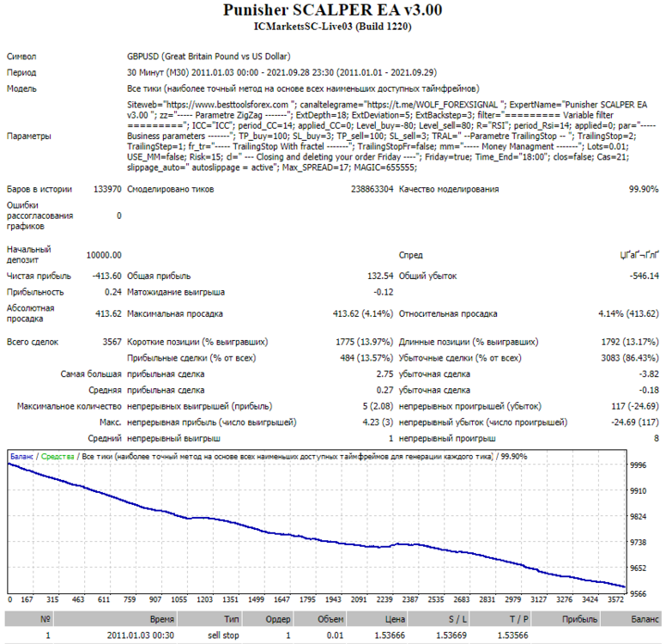Image resolution: width=672 pixels, height=644 pixels.
Task: Click the gross loss value -546.14
Action: [645, 276]
